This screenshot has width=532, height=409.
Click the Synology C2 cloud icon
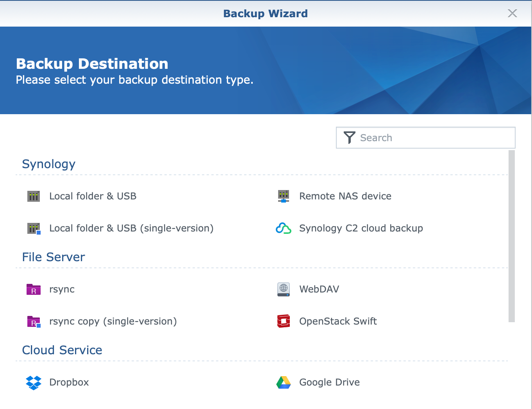[284, 228]
